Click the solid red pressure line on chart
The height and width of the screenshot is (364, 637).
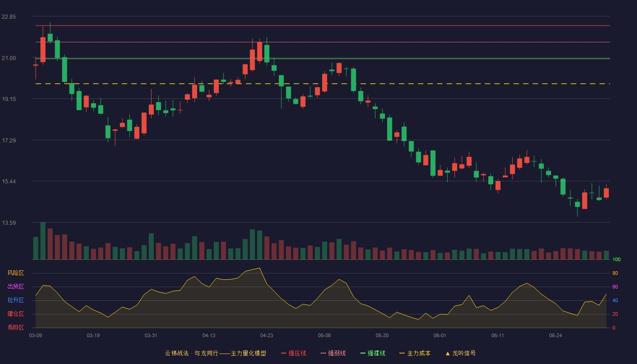pyautogui.click(x=323, y=25)
